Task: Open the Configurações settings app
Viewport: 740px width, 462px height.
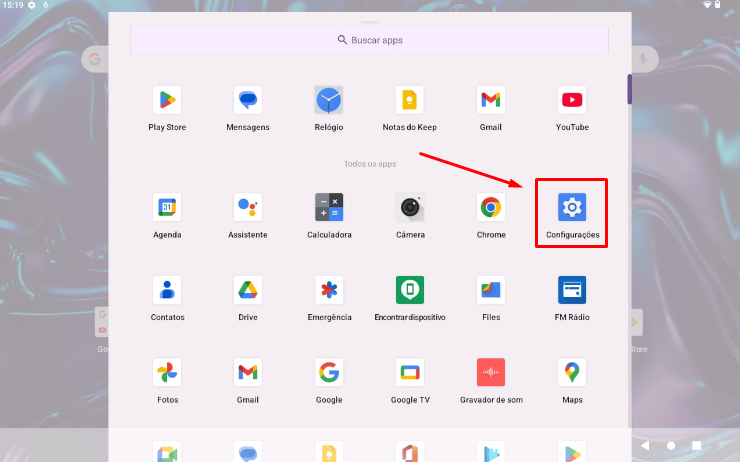Action: (x=572, y=207)
